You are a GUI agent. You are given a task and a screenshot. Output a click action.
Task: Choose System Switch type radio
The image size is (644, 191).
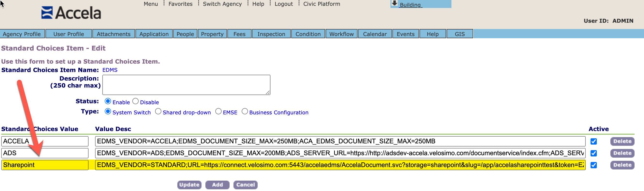[108, 111]
